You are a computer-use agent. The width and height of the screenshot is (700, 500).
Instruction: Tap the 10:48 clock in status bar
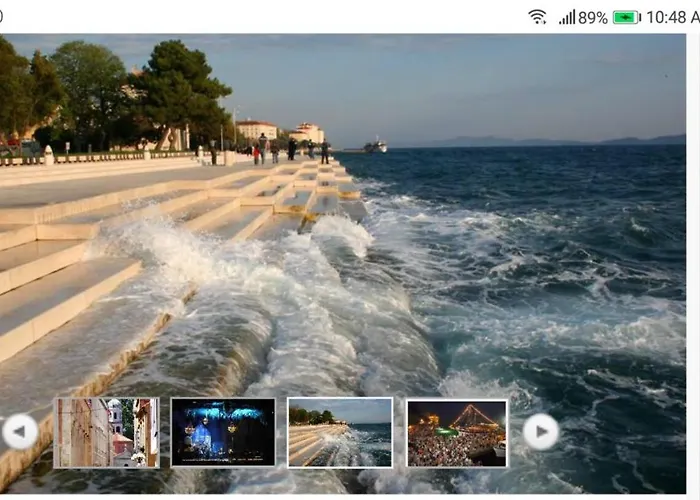(x=672, y=17)
